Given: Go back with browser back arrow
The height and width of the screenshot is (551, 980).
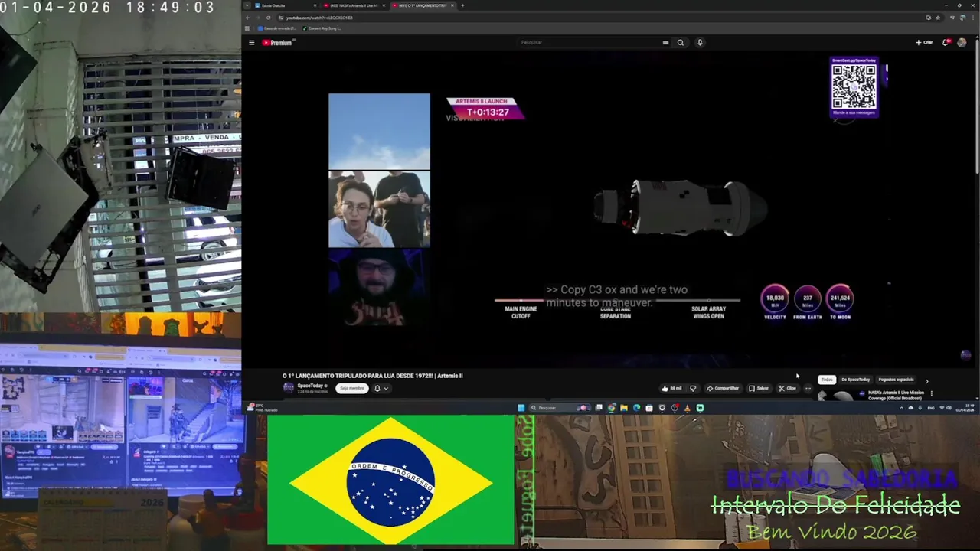Looking at the screenshot, I should pyautogui.click(x=247, y=18).
